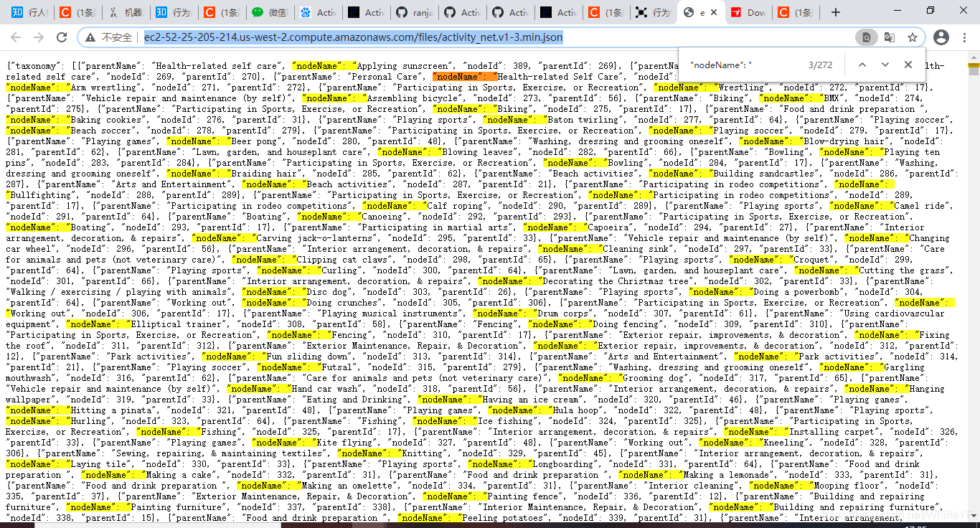Click the text "Bullfighting"
This screenshot has height=528, width=980.
tap(40, 195)
